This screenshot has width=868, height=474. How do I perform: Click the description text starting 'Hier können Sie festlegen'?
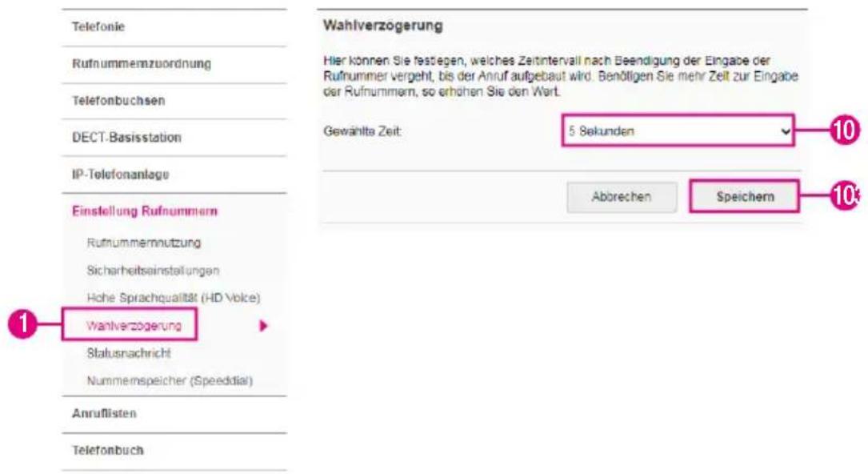tap(560, 76)
